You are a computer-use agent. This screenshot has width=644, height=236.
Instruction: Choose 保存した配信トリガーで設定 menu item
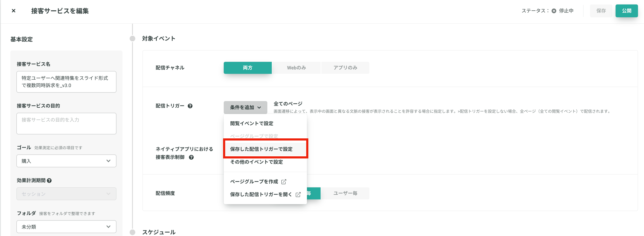[x=265, y=149]
